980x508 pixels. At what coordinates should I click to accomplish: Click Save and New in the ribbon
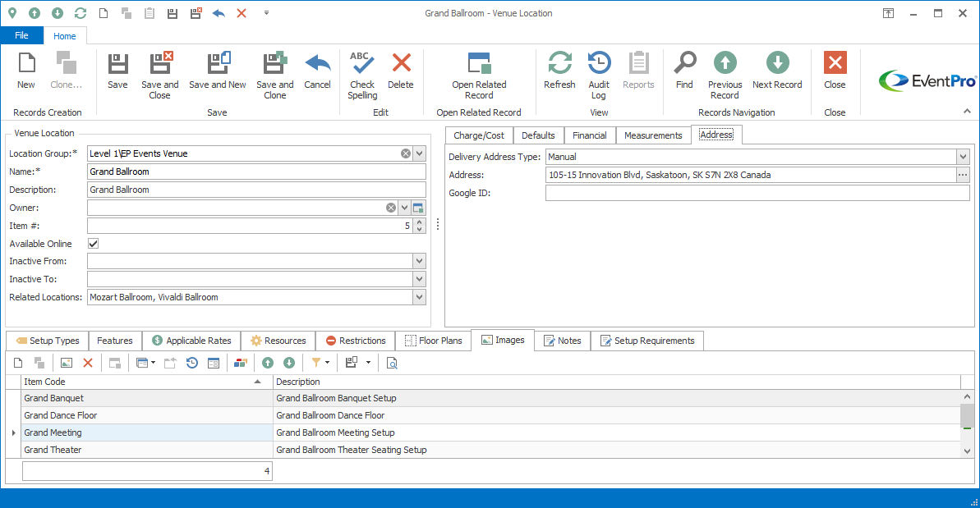coord(218,71)
